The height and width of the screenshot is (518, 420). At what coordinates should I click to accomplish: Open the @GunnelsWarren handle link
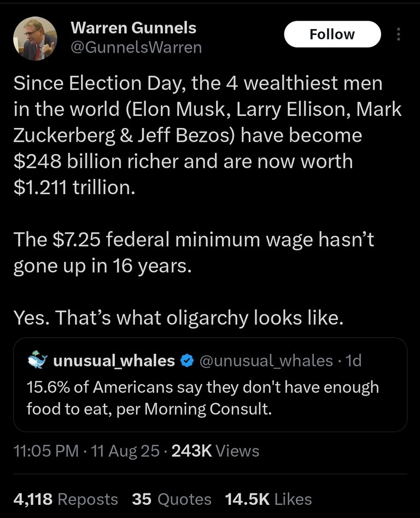tap(137, 48)
